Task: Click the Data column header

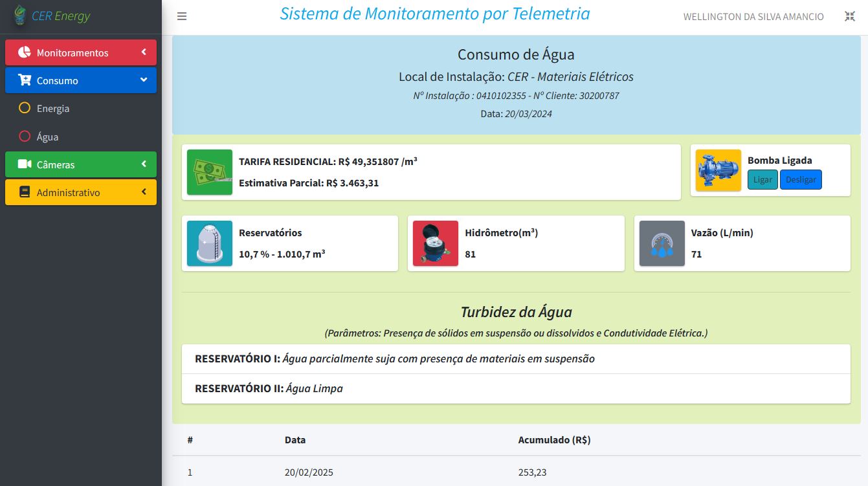Action: tap(295, 440)
